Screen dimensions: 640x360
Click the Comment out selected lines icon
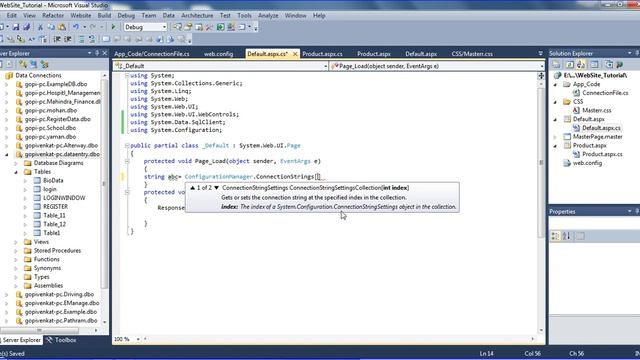pos(81,39)
